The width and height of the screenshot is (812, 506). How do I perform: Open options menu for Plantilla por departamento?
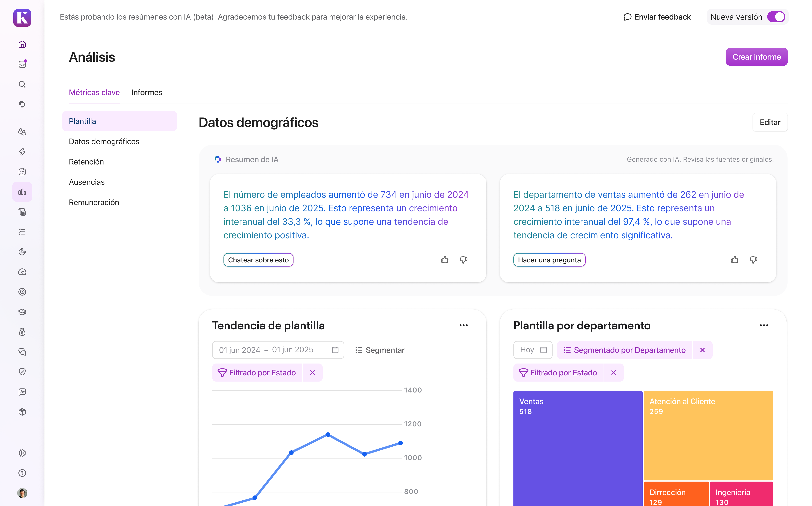pyautogui.click(x=764, y=325)
